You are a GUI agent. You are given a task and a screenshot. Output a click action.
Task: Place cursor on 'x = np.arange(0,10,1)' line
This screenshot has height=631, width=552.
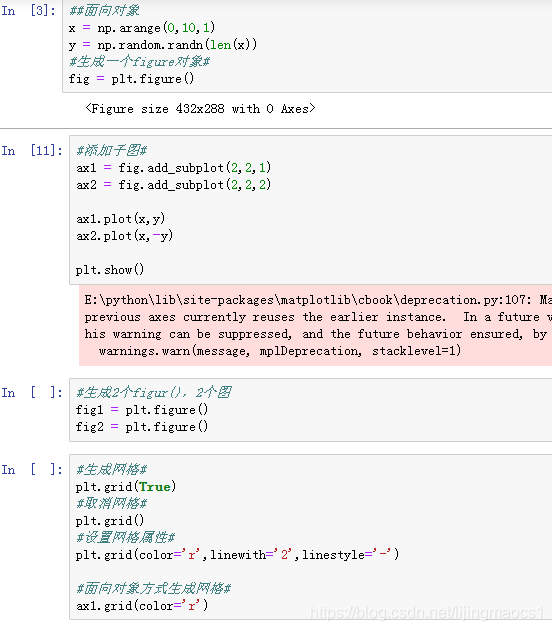[142, 28]
